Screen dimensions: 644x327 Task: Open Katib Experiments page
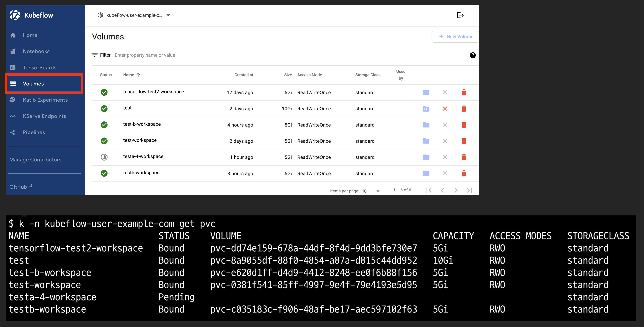(x=45, y=100)
